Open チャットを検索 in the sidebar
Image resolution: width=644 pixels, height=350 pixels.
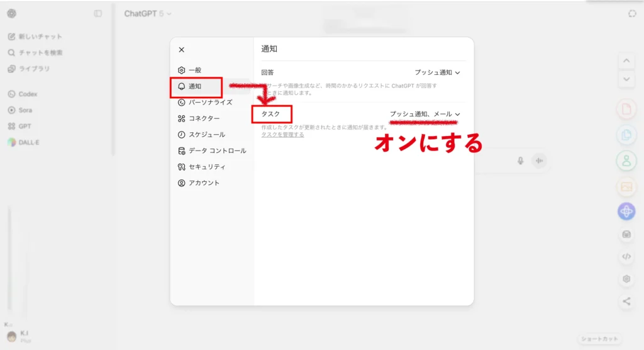pyautogui.click(x=35, y=53)
